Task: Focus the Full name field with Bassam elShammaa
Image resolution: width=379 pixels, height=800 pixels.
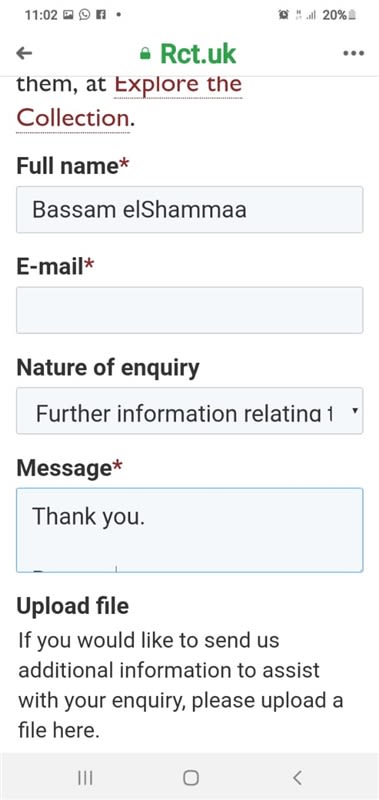Action: pyautogui.click(x=190, y=210)
